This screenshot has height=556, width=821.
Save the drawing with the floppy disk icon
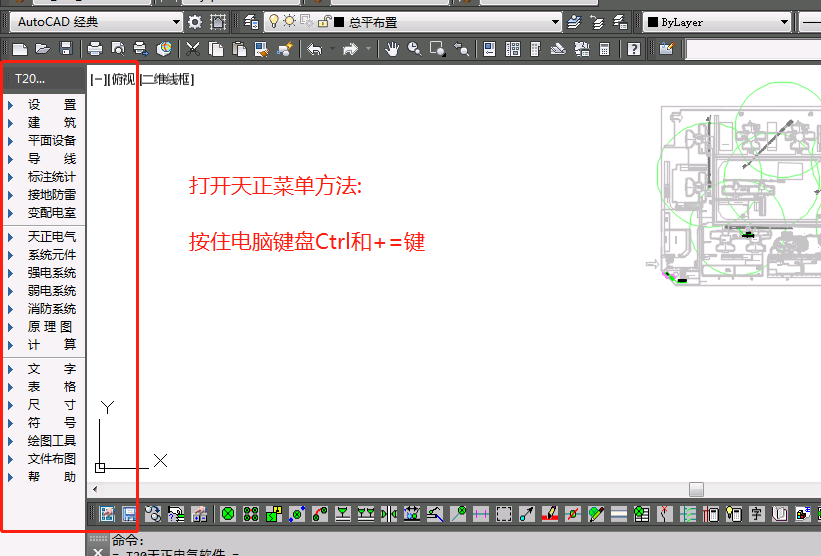(66, 49)
